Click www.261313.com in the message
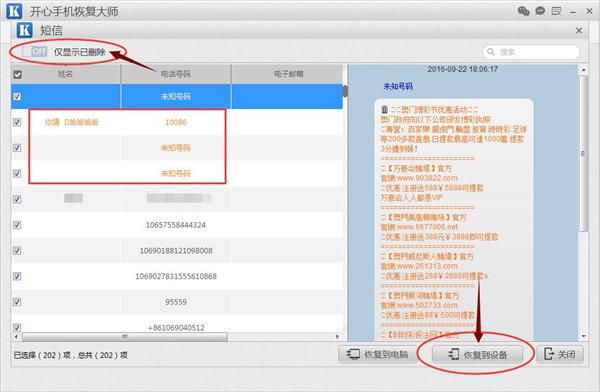The width and height of the screenshot is (600, 392). (x=427, y=266)
